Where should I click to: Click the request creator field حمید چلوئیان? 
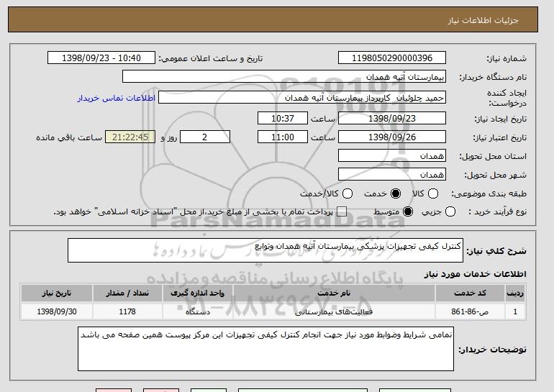(x=302, y=98)
